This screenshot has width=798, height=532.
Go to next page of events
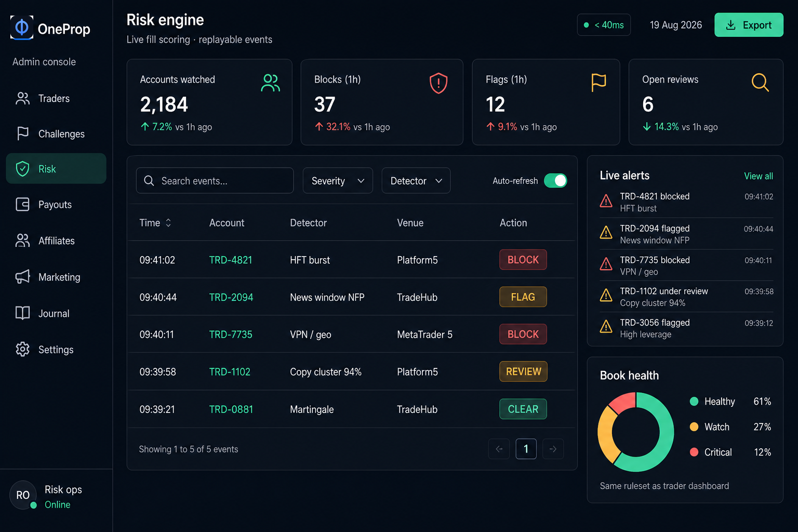click(x=553, y=449)
